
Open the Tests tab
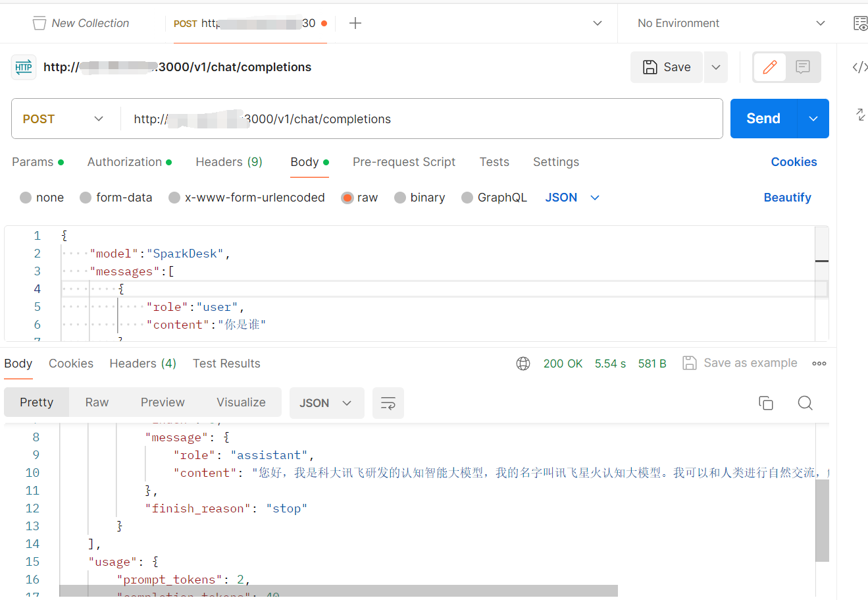[x=494, y=162]
